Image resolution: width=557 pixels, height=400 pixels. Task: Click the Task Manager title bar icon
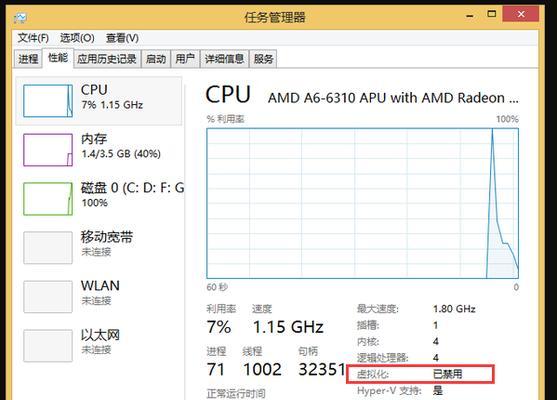pos(20,17)
